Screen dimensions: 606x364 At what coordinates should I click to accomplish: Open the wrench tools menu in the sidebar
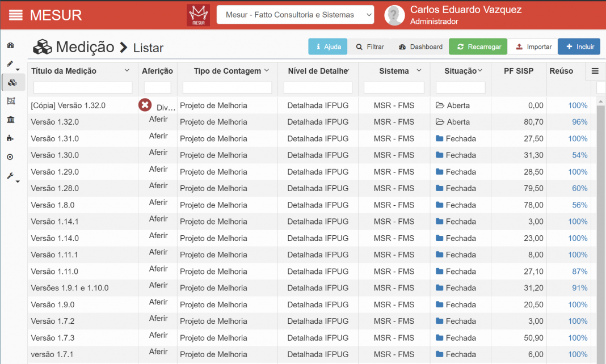point(10,176)
